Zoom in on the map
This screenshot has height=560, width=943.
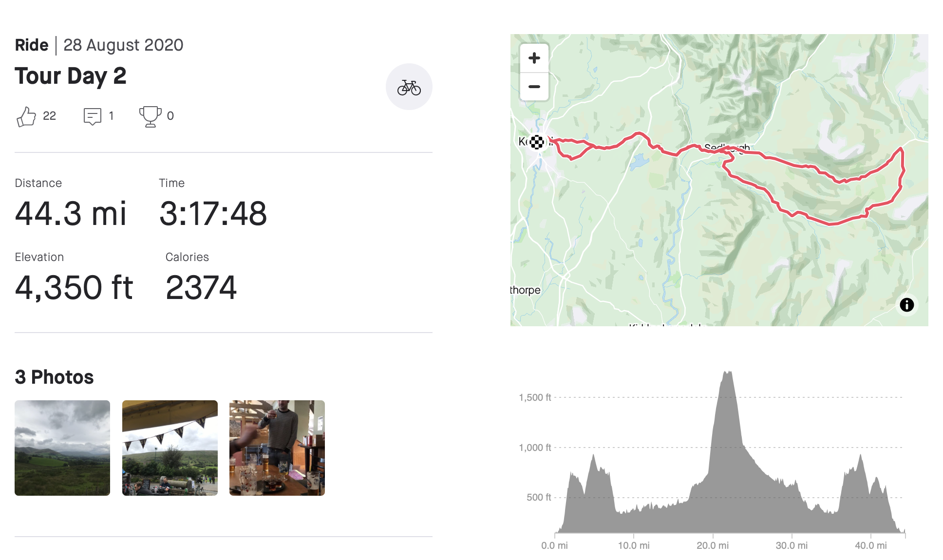click(x=534, y=58)
